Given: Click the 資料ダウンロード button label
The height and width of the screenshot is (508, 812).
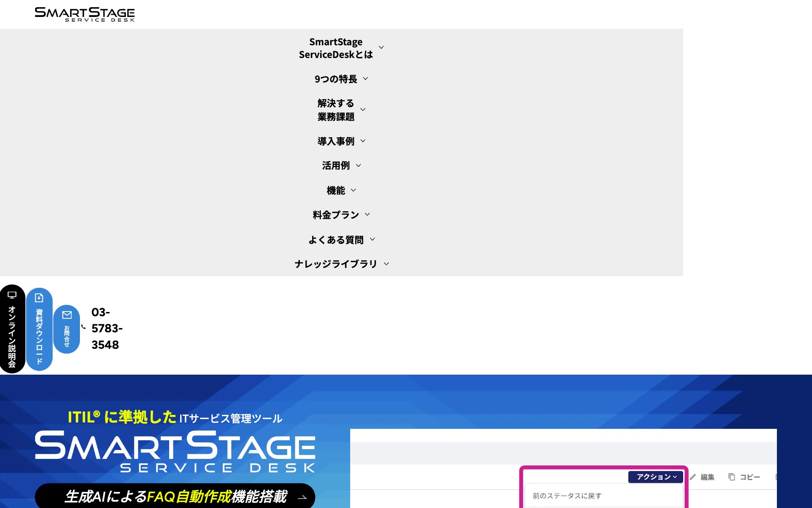Looking at the screenshot, I should [x=39, y=337].
